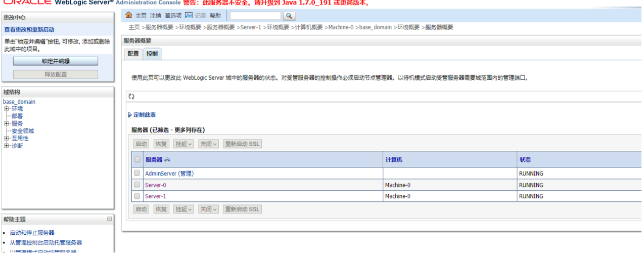Click 重新启动 SSL below the table
The height and width of the screenshot is (255, 644).
coord(242,209)
